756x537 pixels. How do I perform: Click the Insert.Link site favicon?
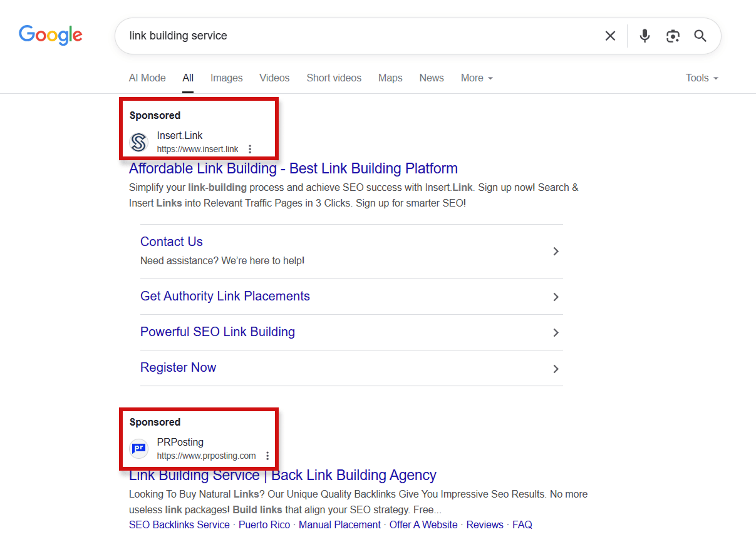click(138, 142)
